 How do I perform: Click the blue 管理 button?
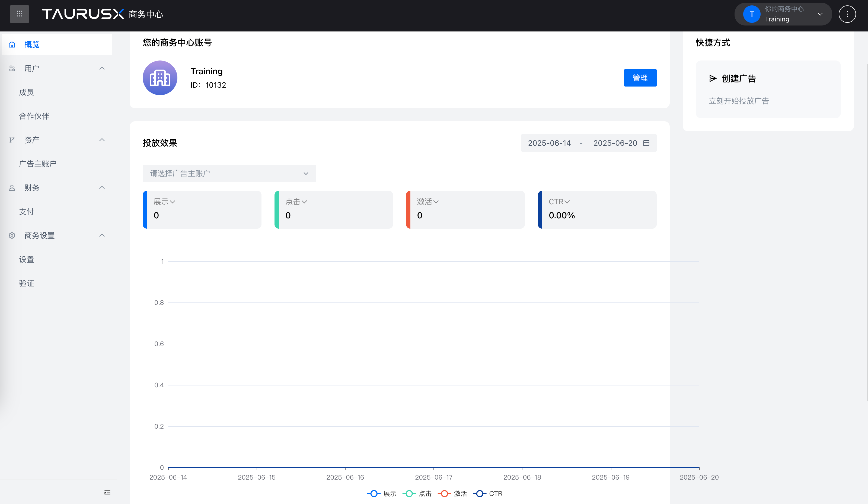(640, 78)
